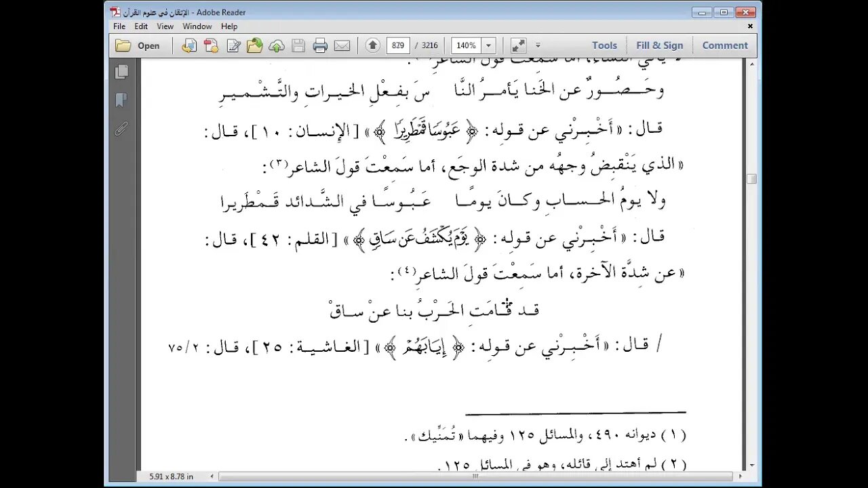Open the File menu
Viewport: 868px width, 488px height.
coord(119,26)
